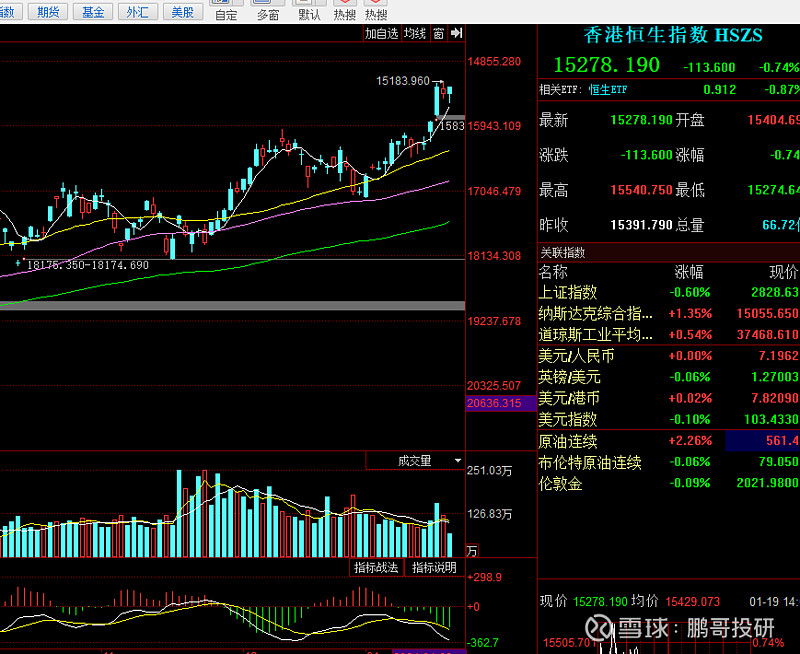Click the 2828.63 Shanghai index price
Image resolution: width=800 pixels, height=654 pixels.
pos(774,292)
